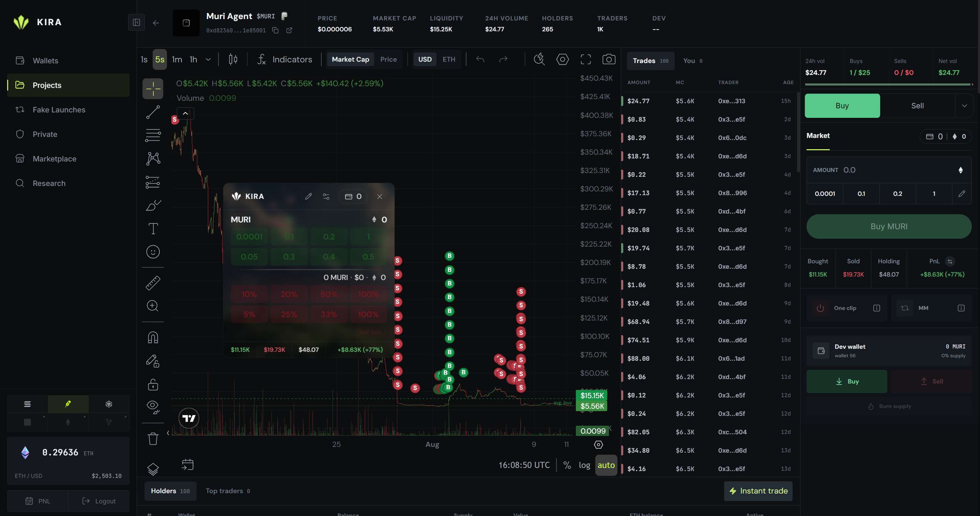The height and width of the screenshot is (516, 980).
Task: Select the trend line drawing tool
Action: pyautogui.click(x=153, y=112)
